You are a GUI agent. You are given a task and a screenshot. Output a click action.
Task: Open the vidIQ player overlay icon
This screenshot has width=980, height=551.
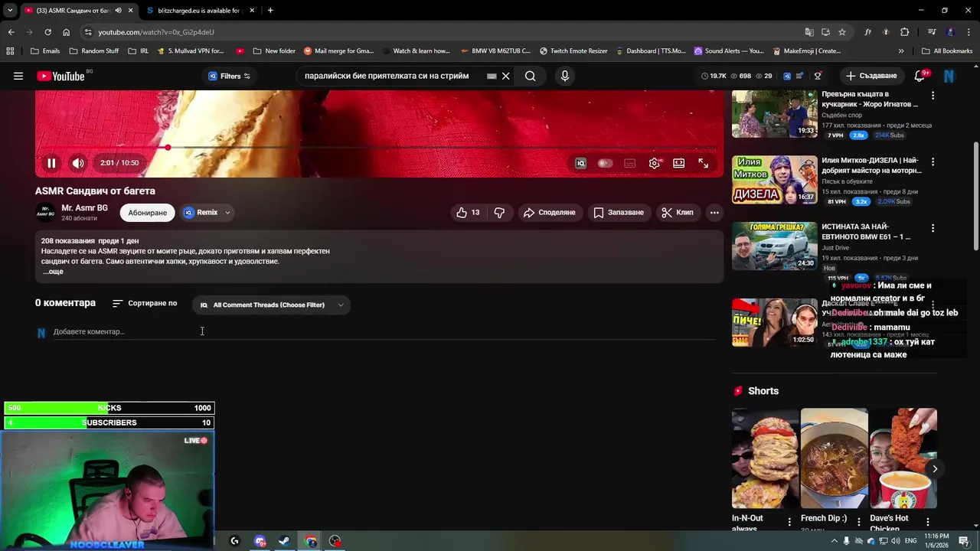(581, 163)
